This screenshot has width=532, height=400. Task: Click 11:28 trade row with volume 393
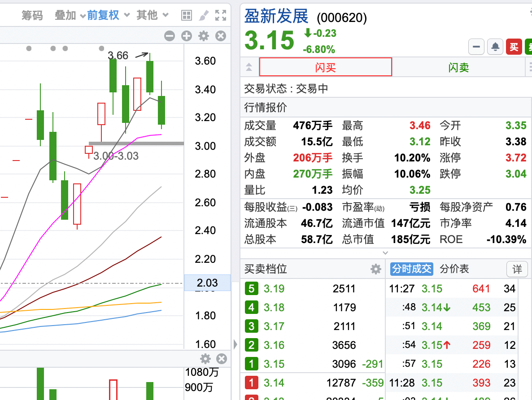tap(452, 383)
